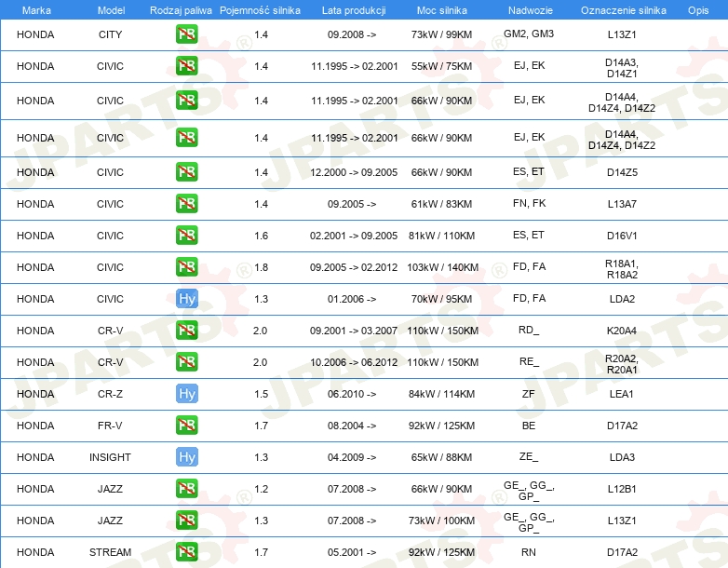The width and height of the screenshot is (728, 568).
Task: Click the hybrid Hy icon in the CR-Z row
Action: coord(186,394)
